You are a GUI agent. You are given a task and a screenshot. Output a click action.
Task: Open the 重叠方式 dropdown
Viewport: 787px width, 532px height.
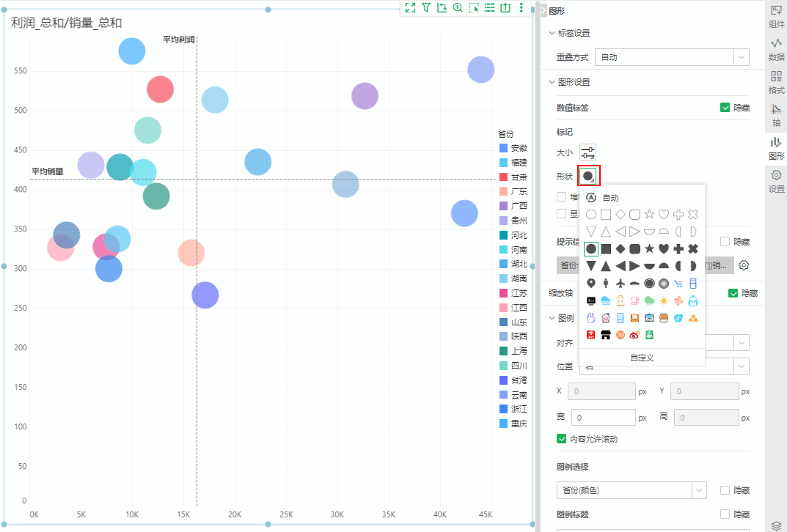(x=742, y=57)
